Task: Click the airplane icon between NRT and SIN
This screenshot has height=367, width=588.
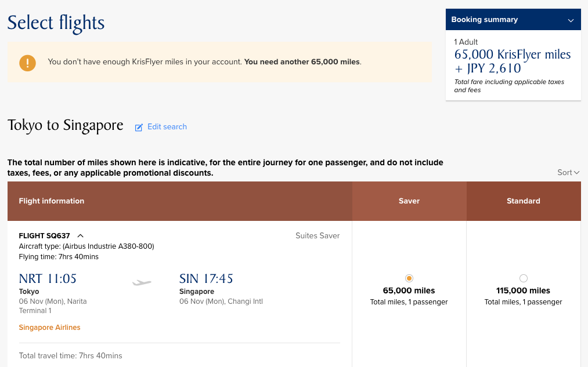Action: (142, 283)
